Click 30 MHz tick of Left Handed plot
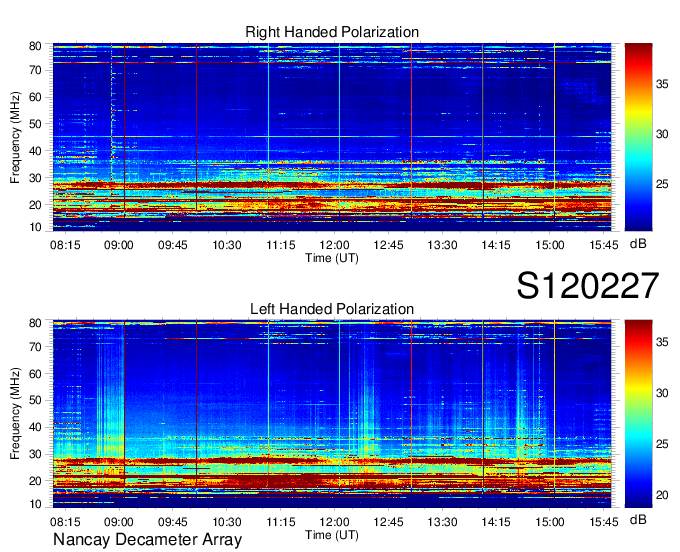The width and height of the screenshot is (680, 552). pos(35,454)
